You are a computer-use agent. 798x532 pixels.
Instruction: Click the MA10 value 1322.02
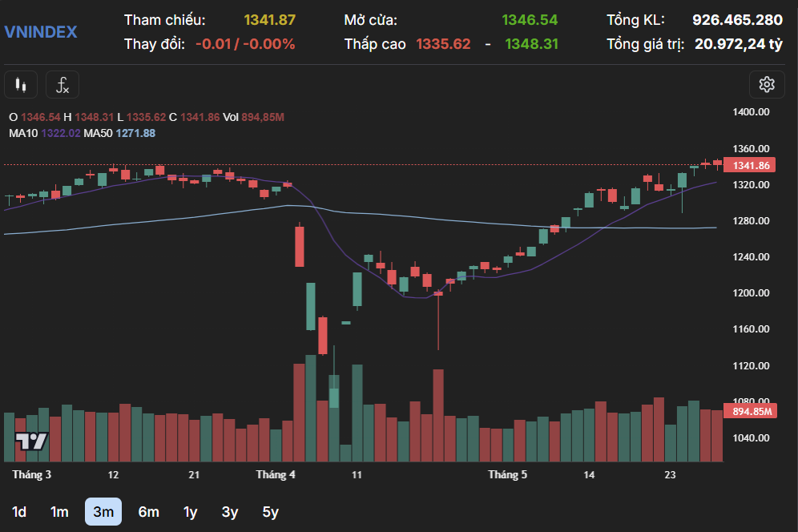61,133
